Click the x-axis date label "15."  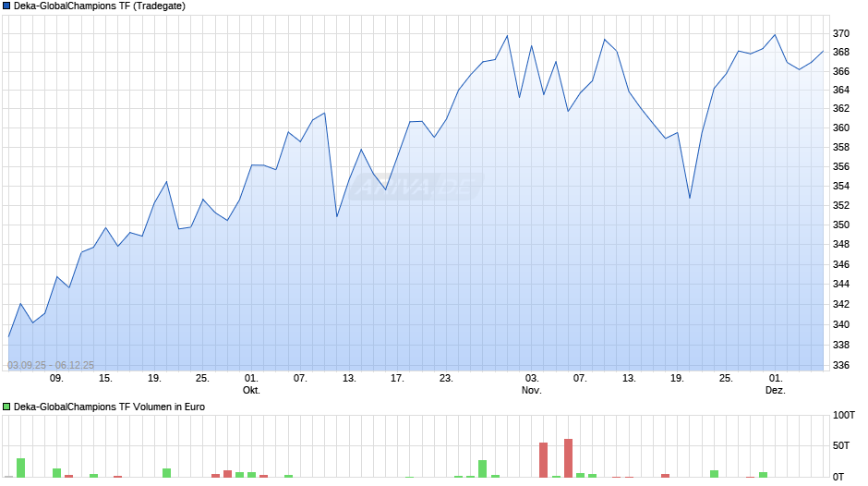(105, 379)
